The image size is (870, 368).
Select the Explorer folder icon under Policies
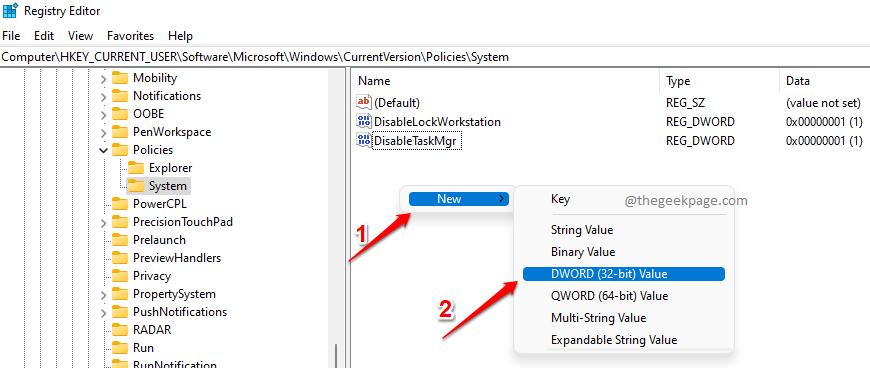pos(136,168)
